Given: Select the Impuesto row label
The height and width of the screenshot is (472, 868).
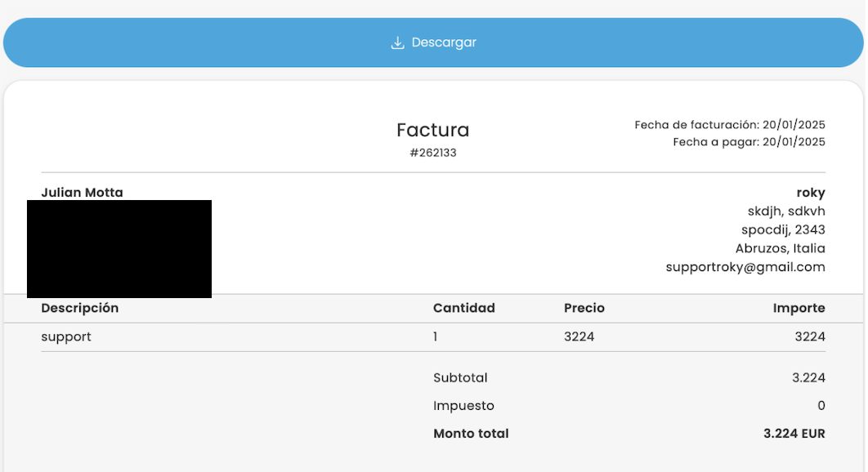Looking at the screenshot, I should point(463,406).
